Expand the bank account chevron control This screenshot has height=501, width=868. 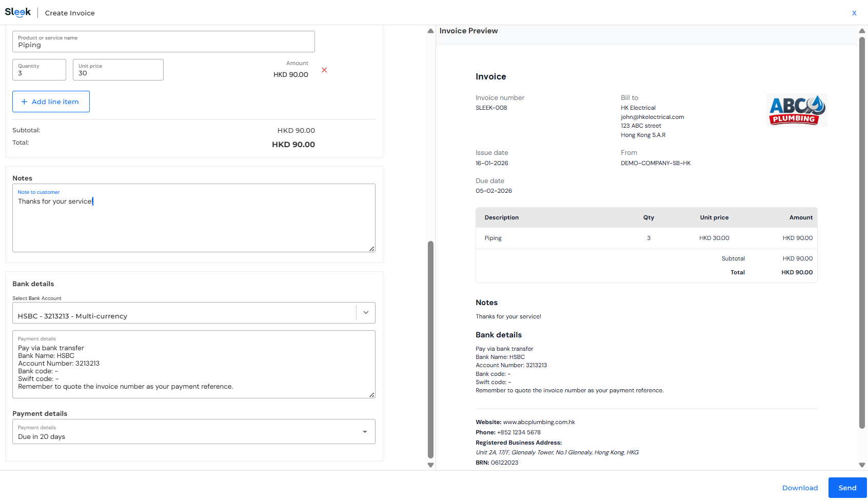click(365, 312)
